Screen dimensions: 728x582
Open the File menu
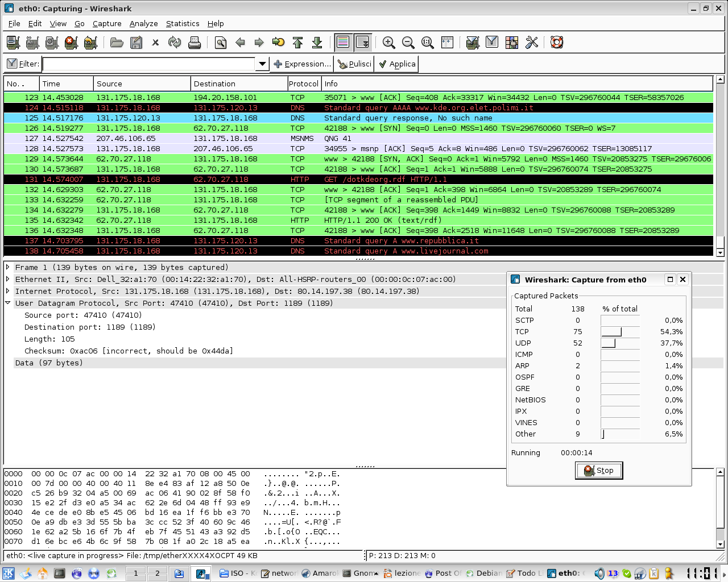click(14, 23)
